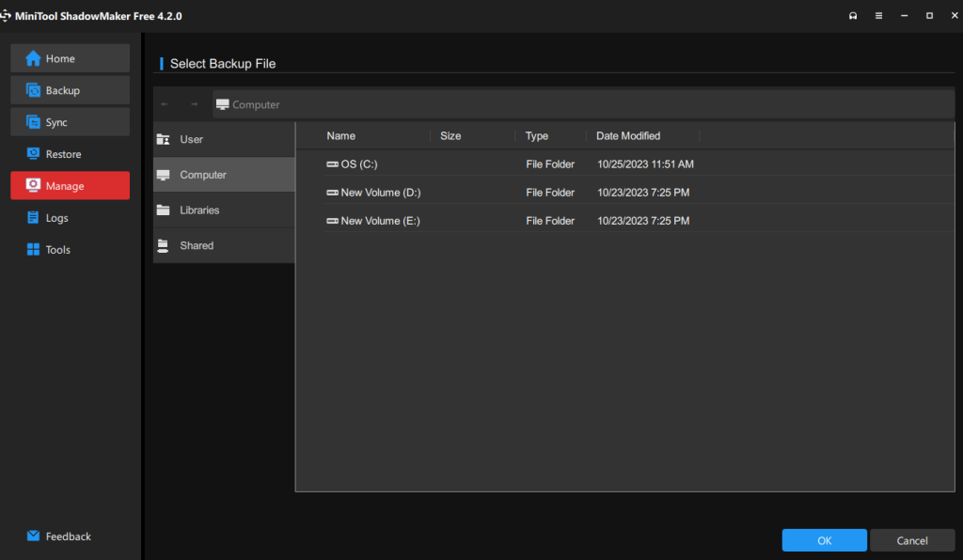963x560 pixels.
Task: Open the Restore section icon
Action: pyautogui.click(x=33, y=154)
